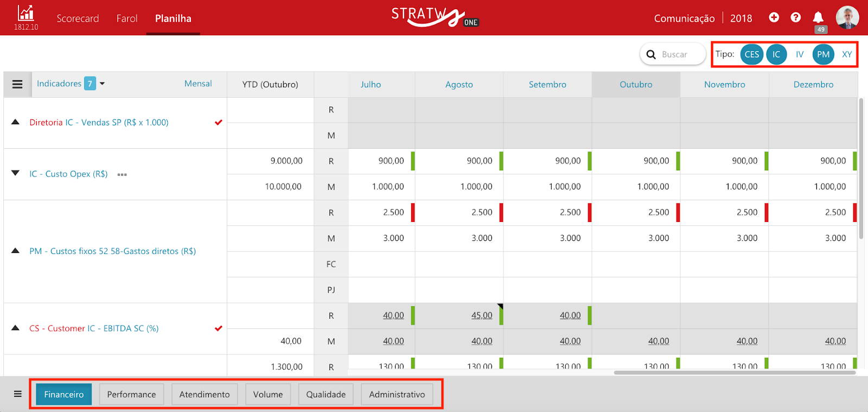Click the plus add icon in header
This screenshot has width=868, height=412.
(x=774, y=17)
